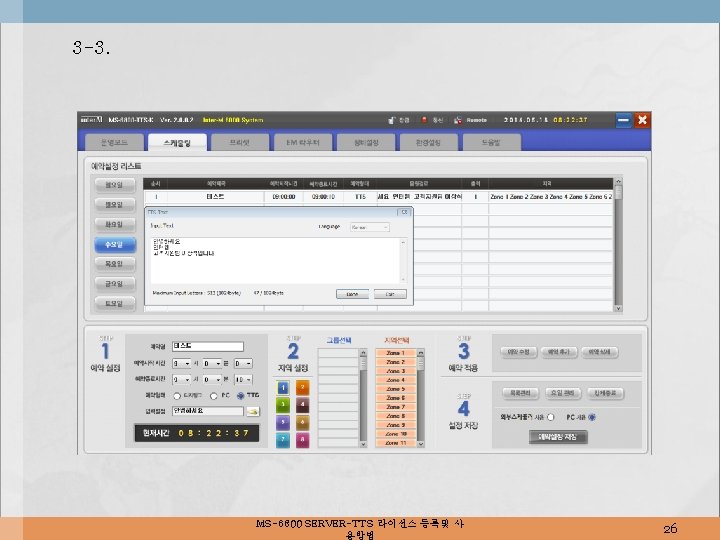
Task: Select Zone 4 in zone list
Action: click(x=396, y=380)
